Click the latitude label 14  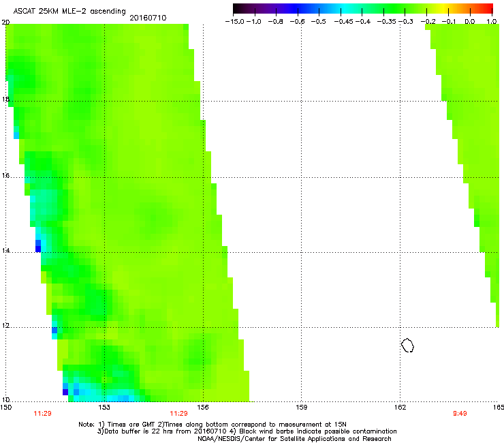click(5, 251)
